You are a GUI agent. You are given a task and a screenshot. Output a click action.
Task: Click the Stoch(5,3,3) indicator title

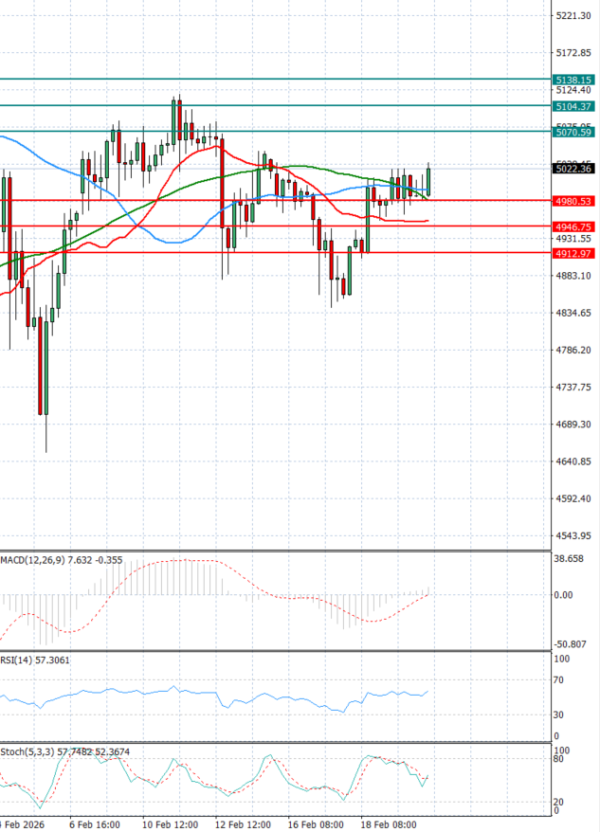click(24, 751)
